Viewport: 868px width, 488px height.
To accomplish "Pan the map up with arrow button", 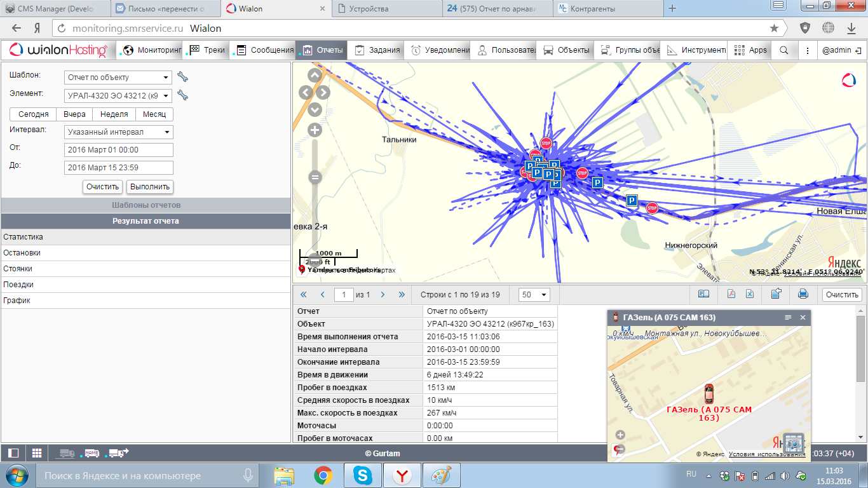I will [x=315, y=75].
